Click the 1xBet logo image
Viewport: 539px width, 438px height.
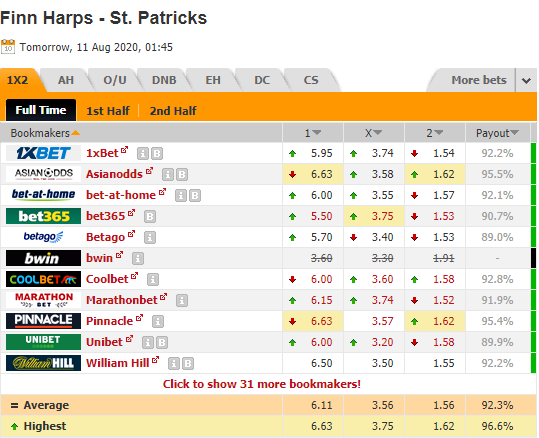pos(43,153)
